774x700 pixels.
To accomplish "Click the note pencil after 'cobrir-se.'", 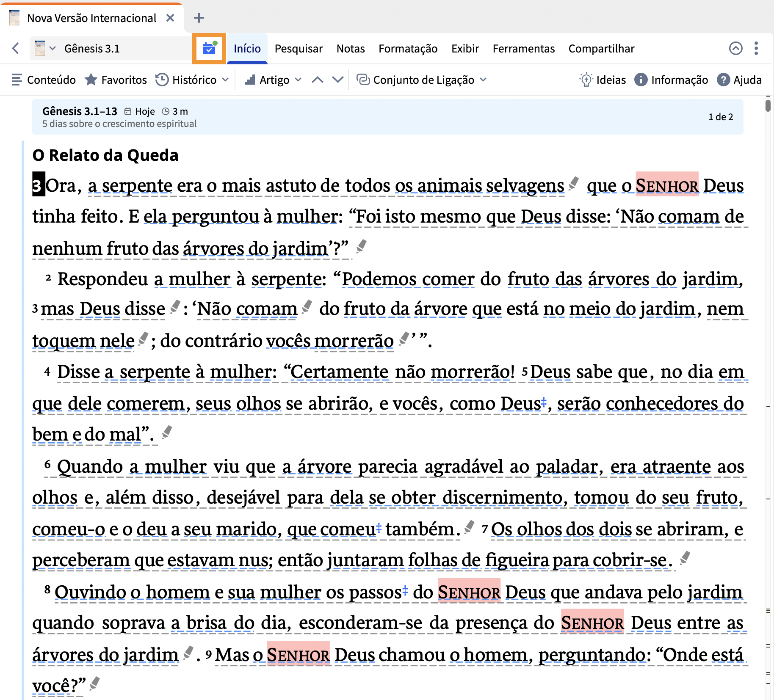I will (685, 558).
